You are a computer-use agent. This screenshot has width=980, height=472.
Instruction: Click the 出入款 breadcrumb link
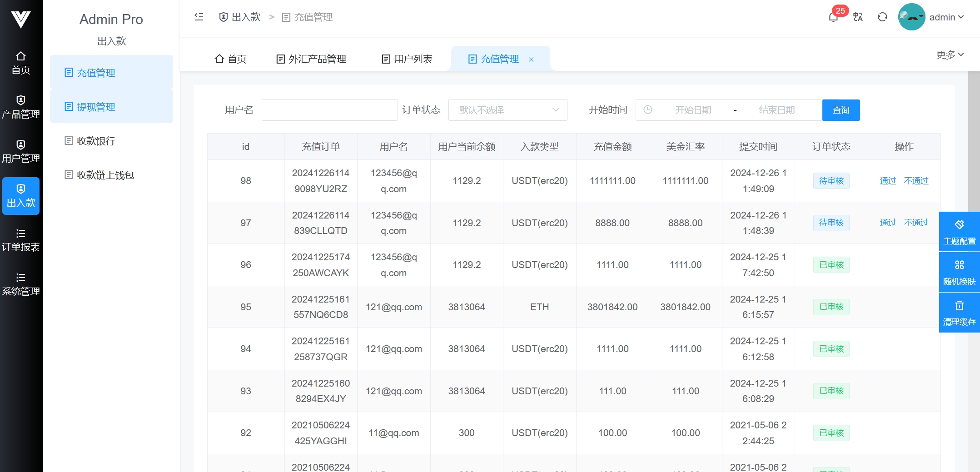pyautogui.click(x=240, y=17)
